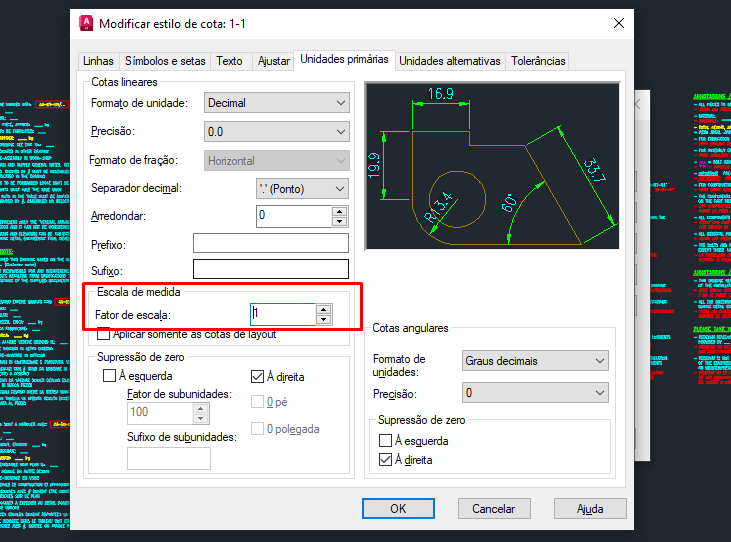Screen dimensions: 731x542
Task: Decrease the Arredondar value with down arrow
Action: (x=339, y=220)
